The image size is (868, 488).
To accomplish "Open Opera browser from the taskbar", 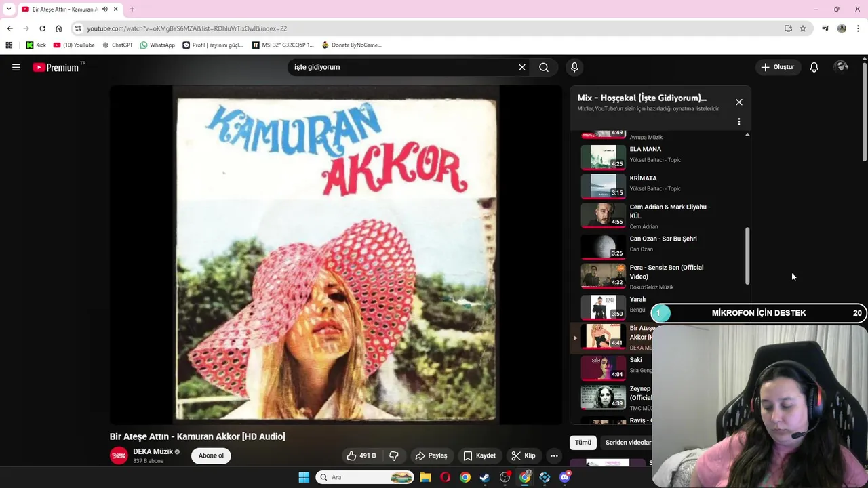I will click(445, 477).
